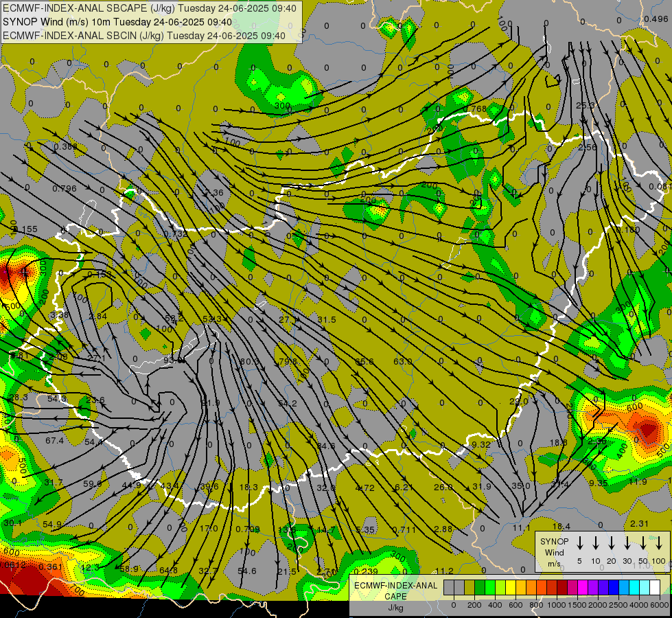Click the 0.180 value on the map
The width and height of the screenshot is (672, 618).
point(628,230)
